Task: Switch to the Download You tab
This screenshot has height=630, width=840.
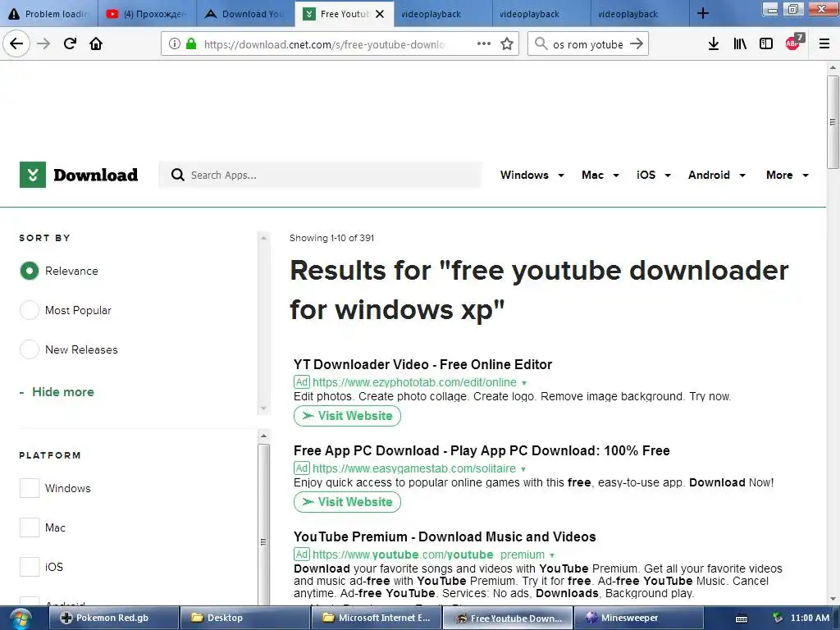Action: tap(244, 13)
